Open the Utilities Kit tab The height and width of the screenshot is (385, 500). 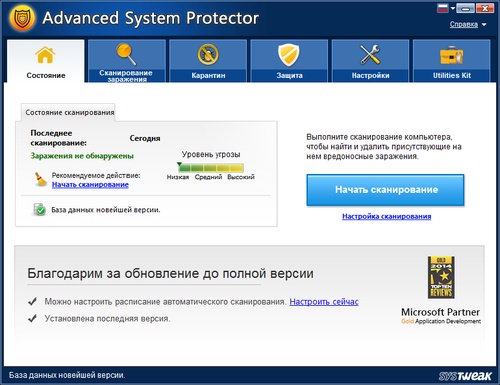452,61
